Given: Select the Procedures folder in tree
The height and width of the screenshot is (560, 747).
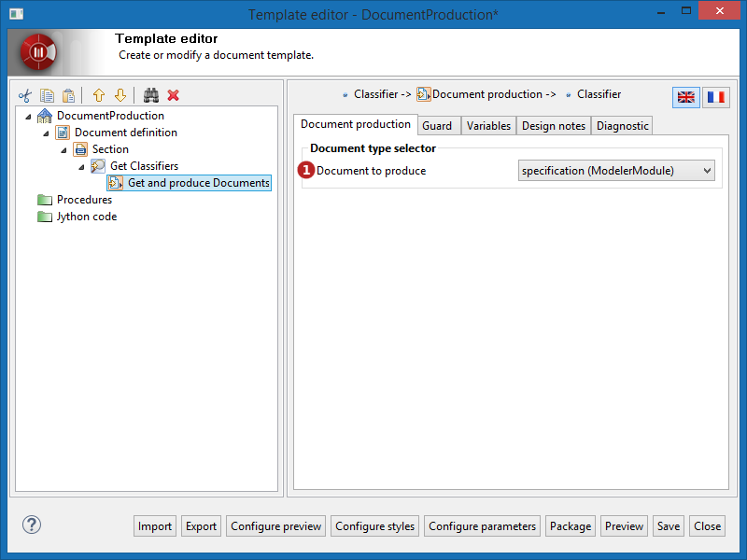Looking at the screenshot, I should [83, 200].
